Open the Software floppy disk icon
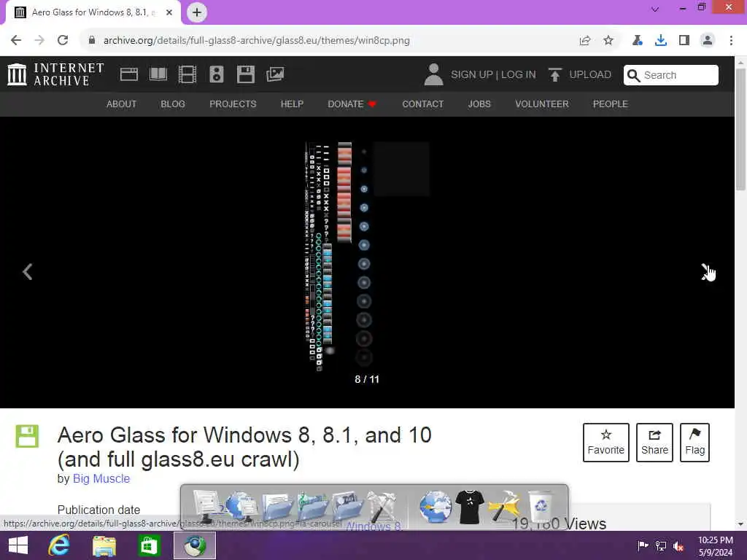Image resolution: width=747 pixels, height=560 pixels. pyautogui.click(x=246, y=74)
